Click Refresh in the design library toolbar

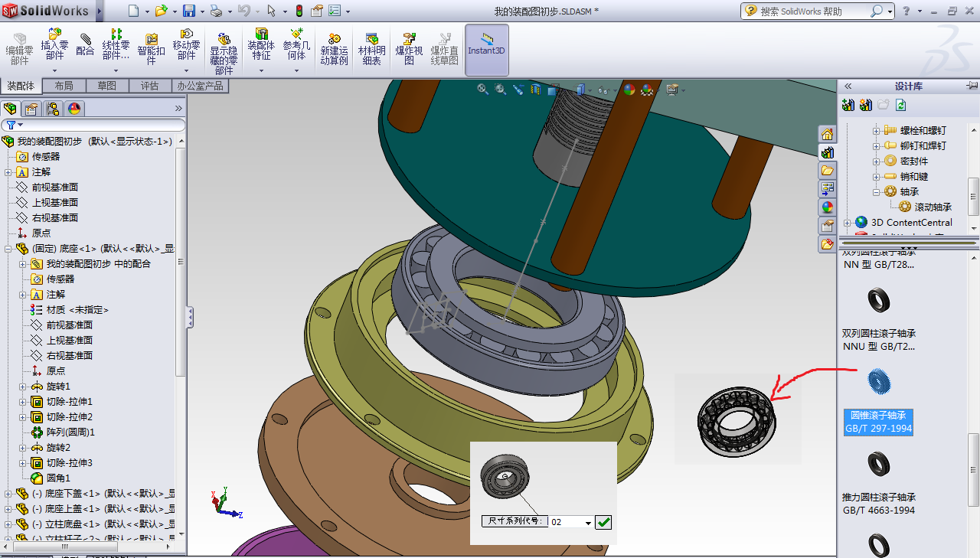[x=901, y=105]
